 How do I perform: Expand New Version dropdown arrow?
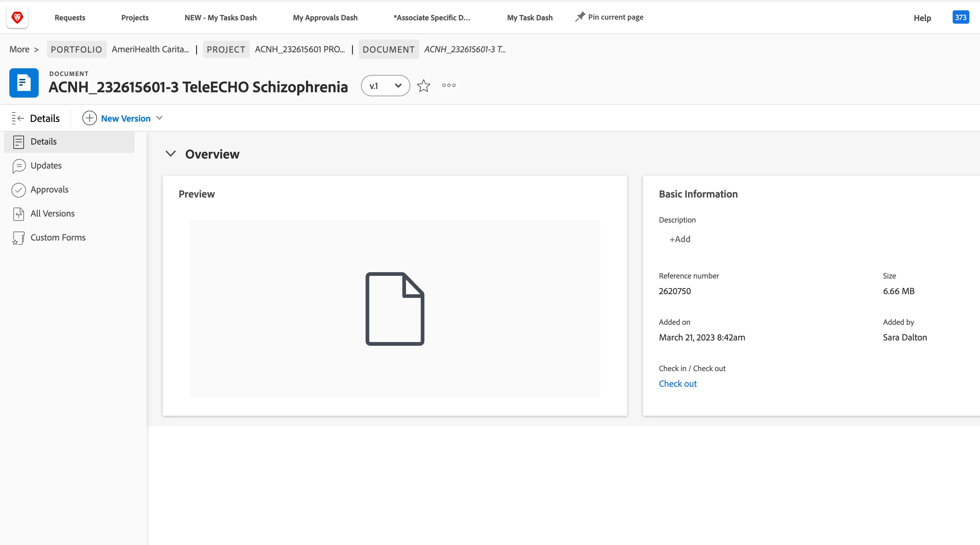pyautogui.click(x=159, y=118)
